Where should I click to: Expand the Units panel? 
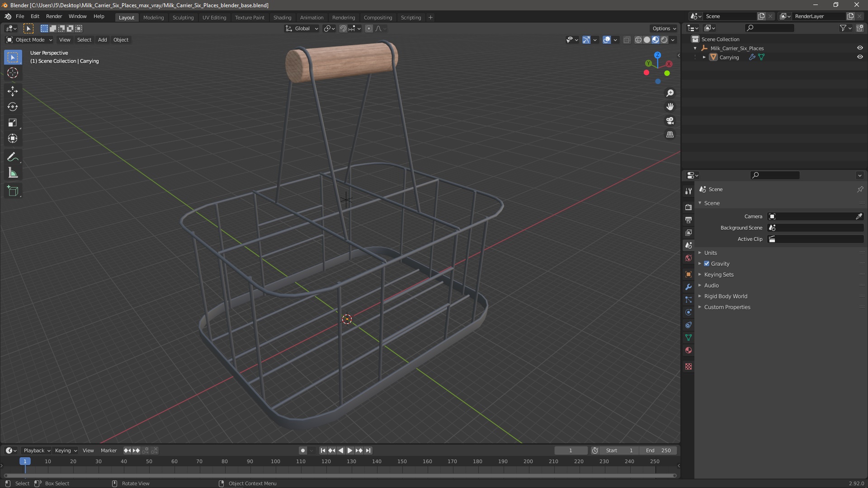(x=710, y=253)
